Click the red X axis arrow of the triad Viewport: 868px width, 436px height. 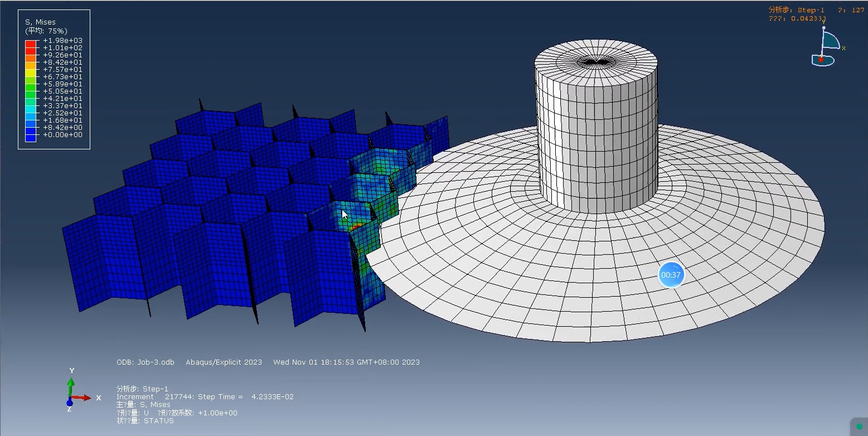tap(83, 398)
